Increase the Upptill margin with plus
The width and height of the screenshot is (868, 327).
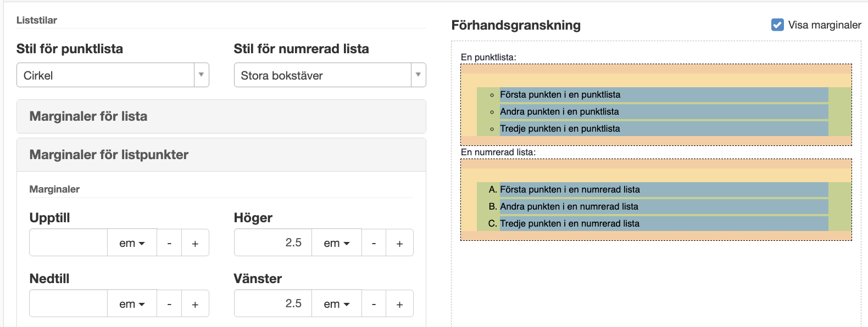195,243
